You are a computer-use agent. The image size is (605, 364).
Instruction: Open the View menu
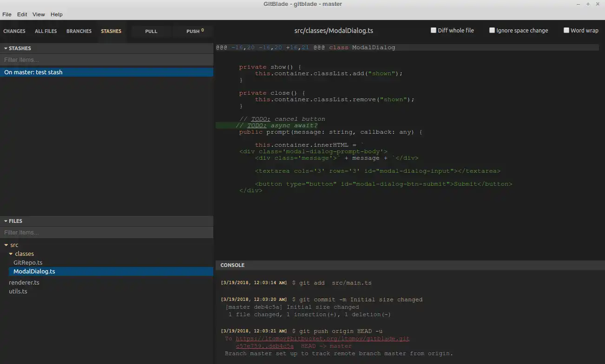coord(39,14)
